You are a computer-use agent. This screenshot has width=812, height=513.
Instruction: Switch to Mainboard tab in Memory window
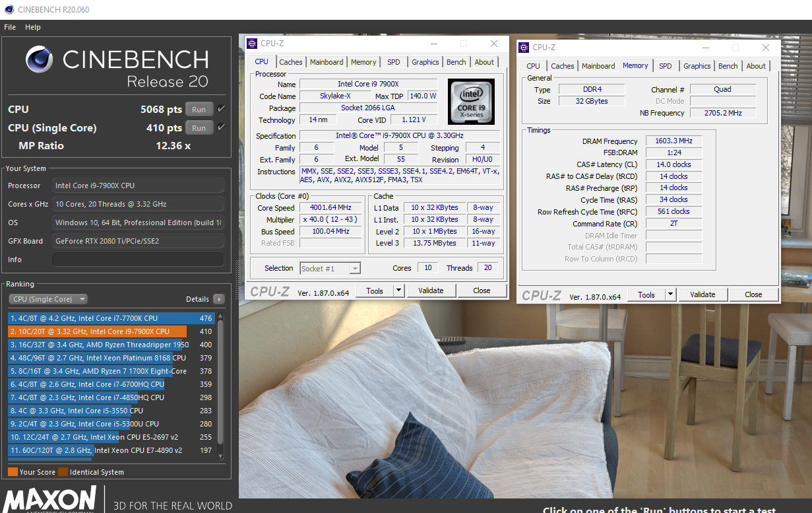(598, 66)
